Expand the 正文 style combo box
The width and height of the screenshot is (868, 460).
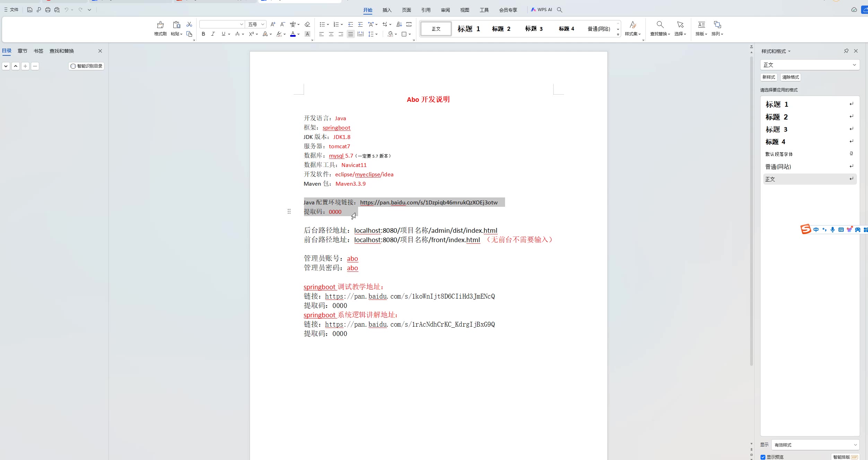pyautogui.click(x=854, y=65)
